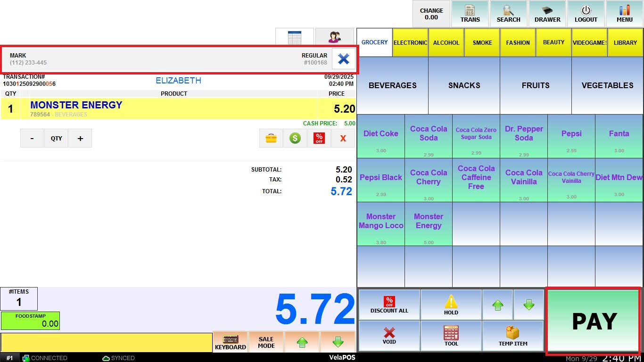
Task: Decrease quantity with the minus button
Action: (32, 139)
